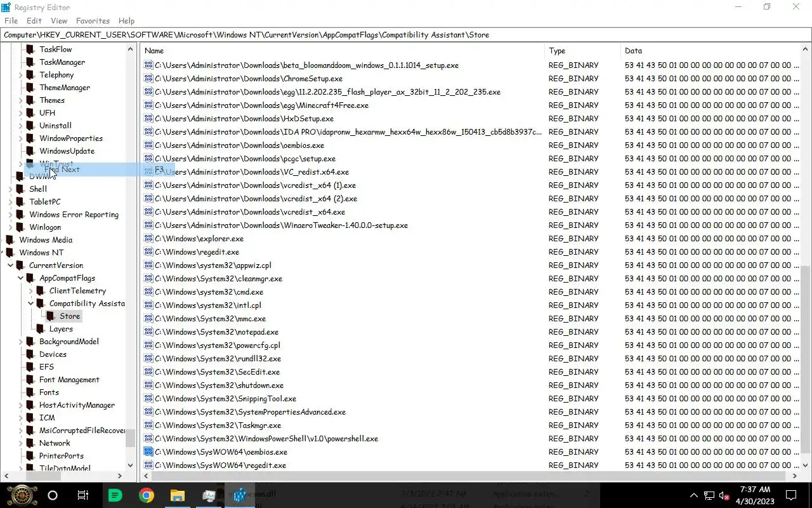Click binary icon of explorer.exe value
Screen dimensions: 812x508
(x=148, y=239)
